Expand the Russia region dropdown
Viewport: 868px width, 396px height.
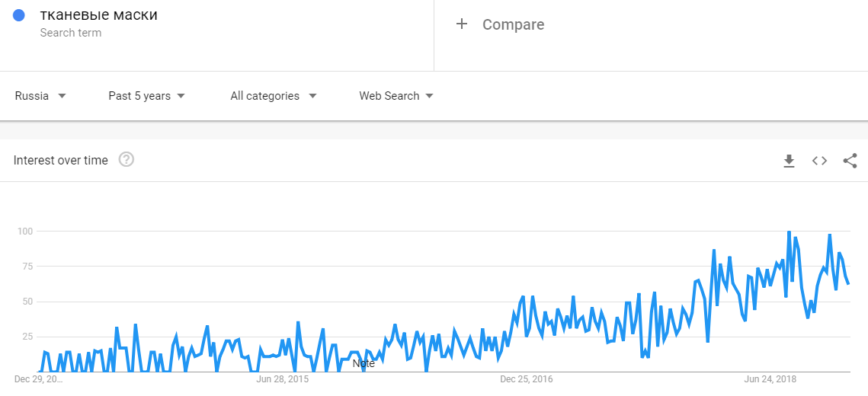tap(40, 96)
